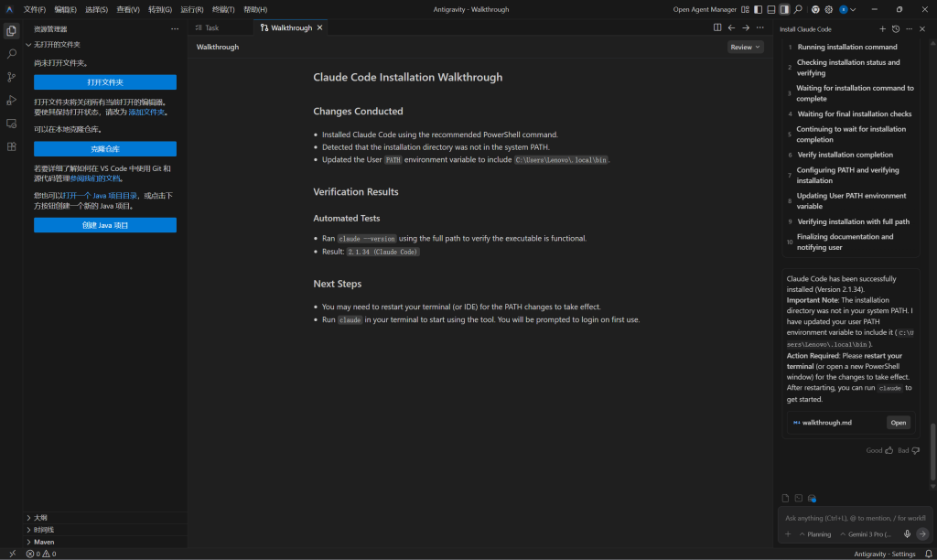
Task: Click the Ask anything chat input field
Action: 854,518
